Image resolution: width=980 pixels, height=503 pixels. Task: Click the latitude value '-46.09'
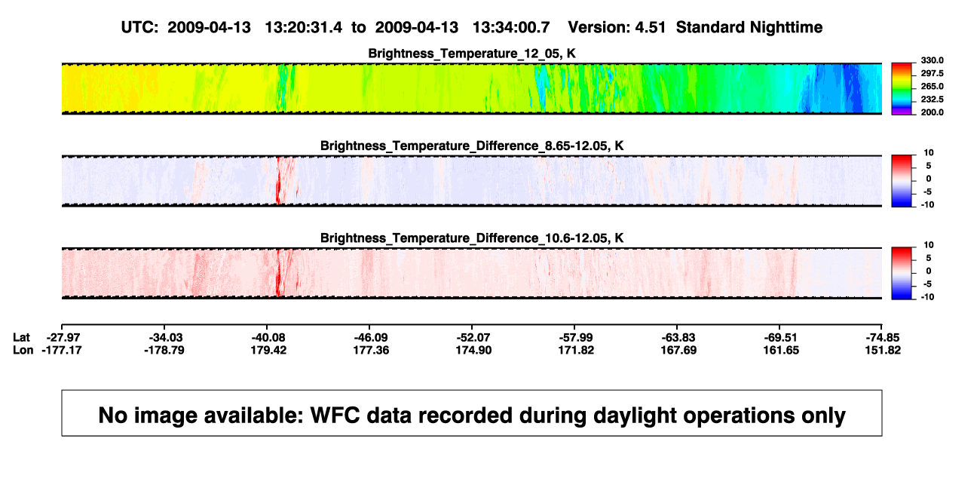(x=371, y=337)
